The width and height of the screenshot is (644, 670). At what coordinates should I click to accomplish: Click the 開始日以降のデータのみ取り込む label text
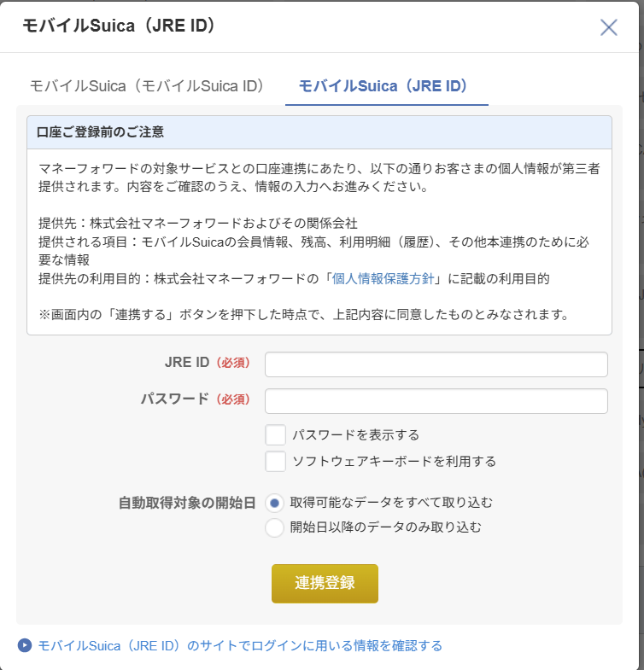tap(386, 527)
